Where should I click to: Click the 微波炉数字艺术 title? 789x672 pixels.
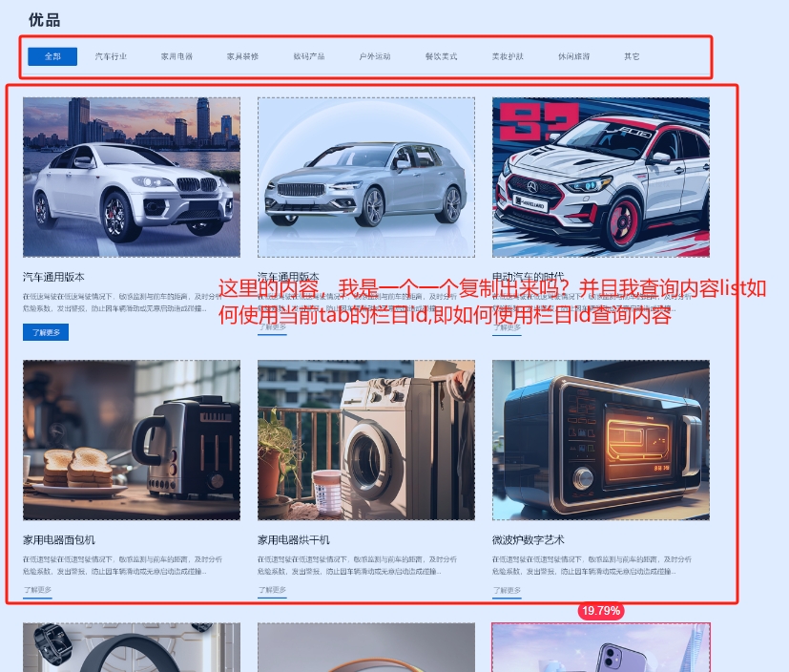click(529, 539)
